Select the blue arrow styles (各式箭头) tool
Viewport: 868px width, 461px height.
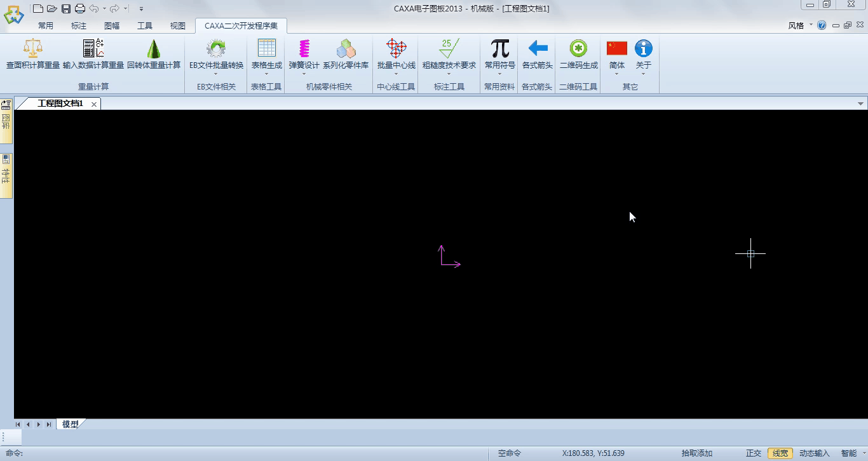point(537,50)
